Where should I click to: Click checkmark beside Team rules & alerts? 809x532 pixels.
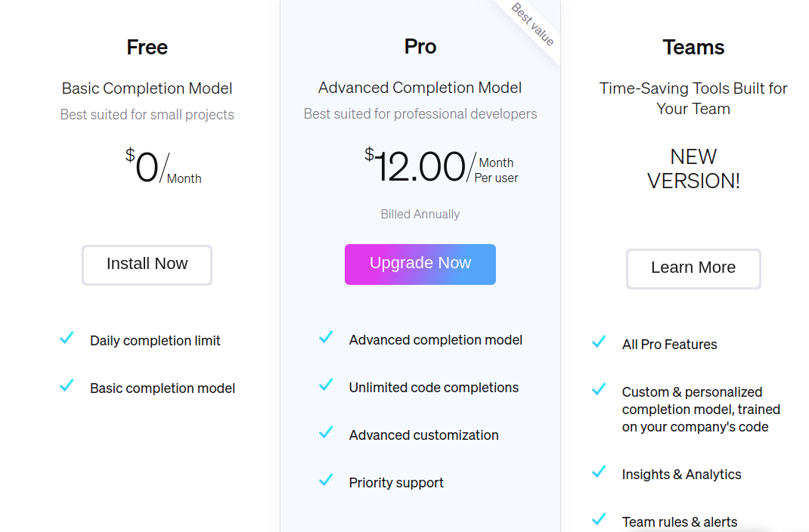[599, 520]
